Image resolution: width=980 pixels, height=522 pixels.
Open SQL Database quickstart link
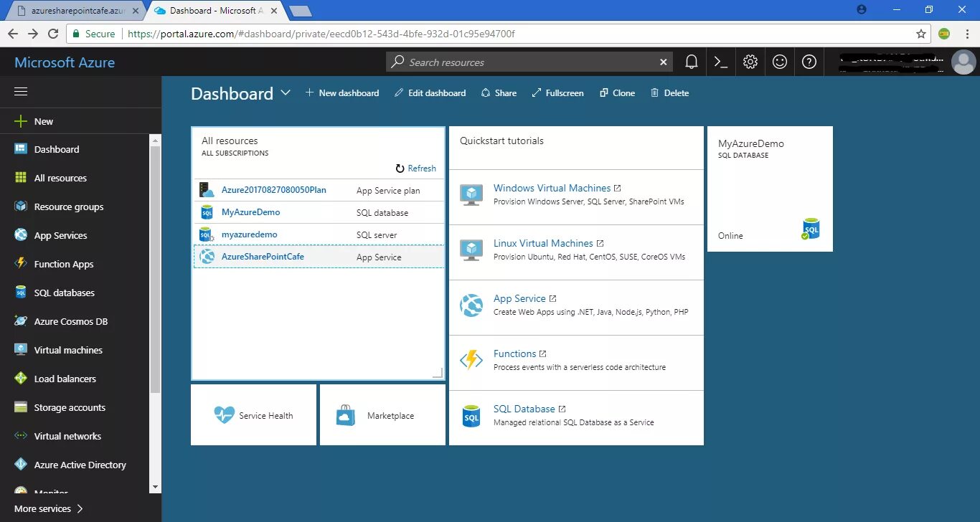(524, 409)
